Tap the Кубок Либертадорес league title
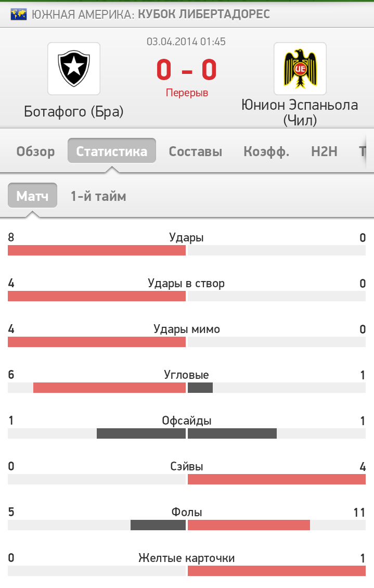 point(204,14)
